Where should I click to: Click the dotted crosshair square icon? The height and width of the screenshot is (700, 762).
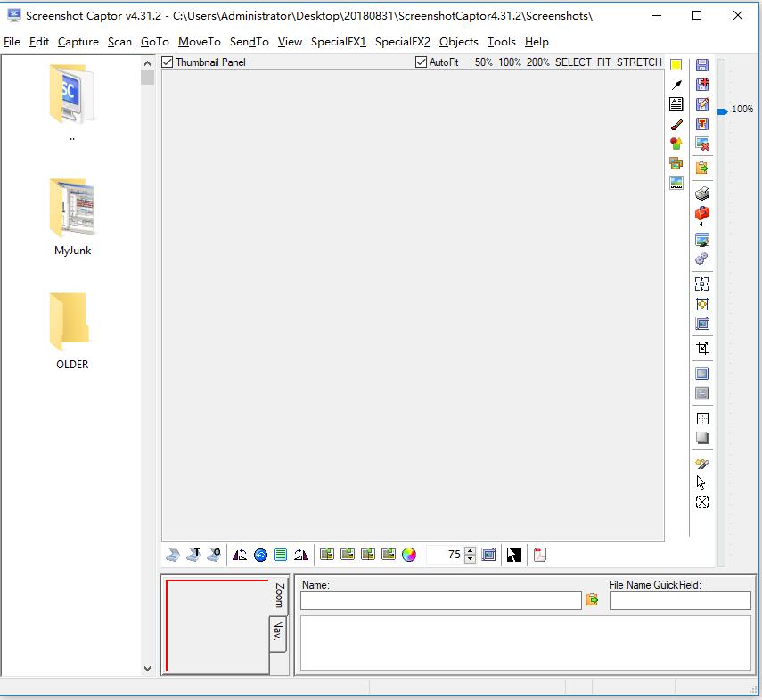click(702, 418)
